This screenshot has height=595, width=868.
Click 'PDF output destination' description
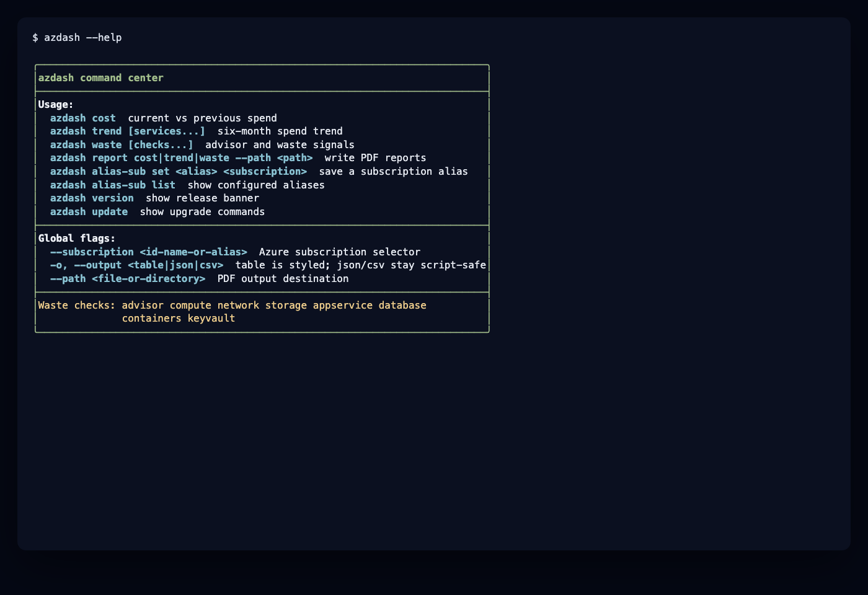point(283,278)
